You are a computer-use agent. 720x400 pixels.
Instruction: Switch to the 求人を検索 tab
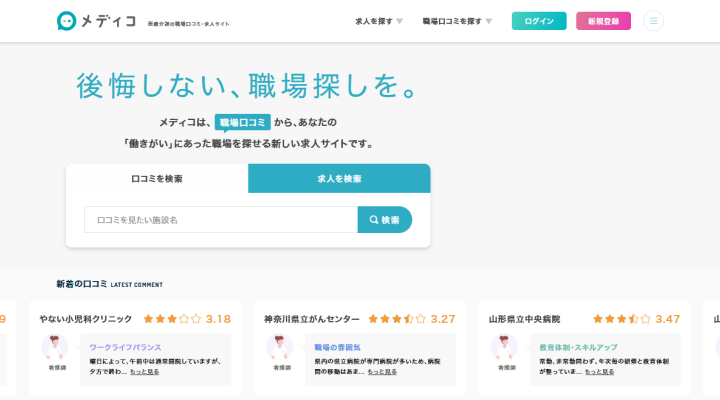339,178
